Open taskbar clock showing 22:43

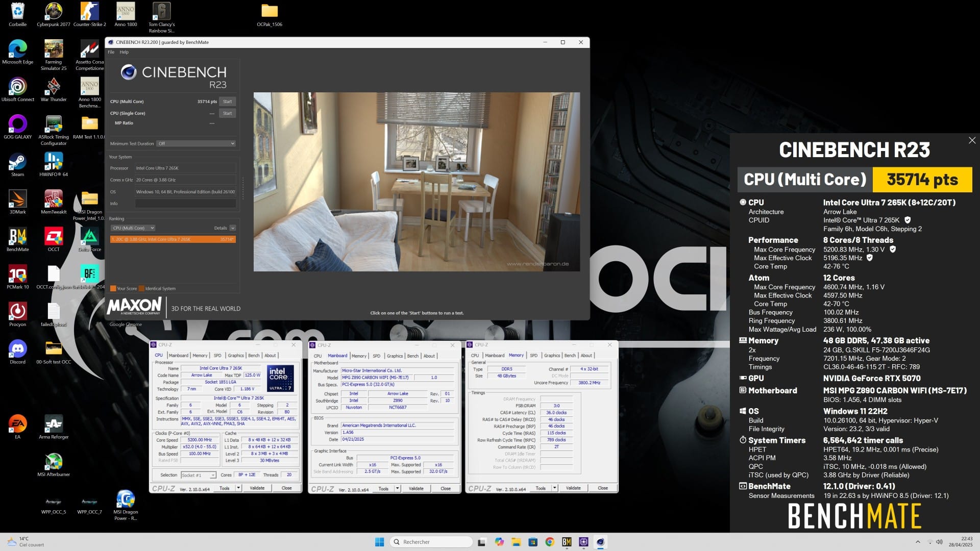pyautogui.click(x=960, y=542)
